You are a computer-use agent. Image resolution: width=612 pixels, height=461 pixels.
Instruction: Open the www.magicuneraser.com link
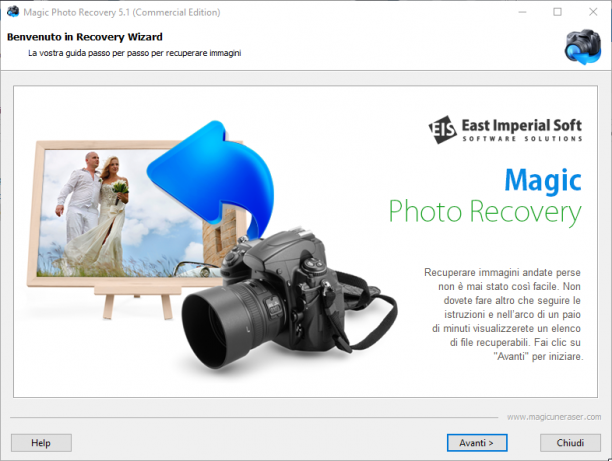pyautogui.click(x=554, y=417)
